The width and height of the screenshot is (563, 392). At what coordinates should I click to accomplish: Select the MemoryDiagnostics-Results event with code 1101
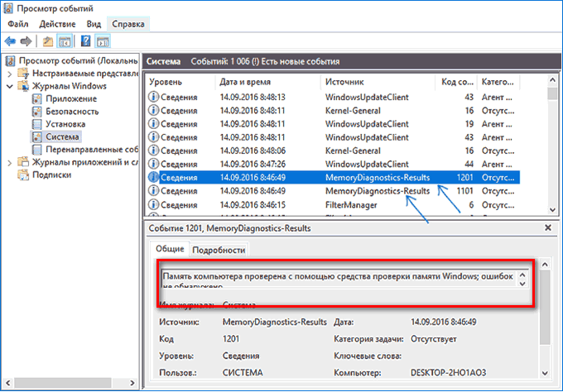coord(378,190)
